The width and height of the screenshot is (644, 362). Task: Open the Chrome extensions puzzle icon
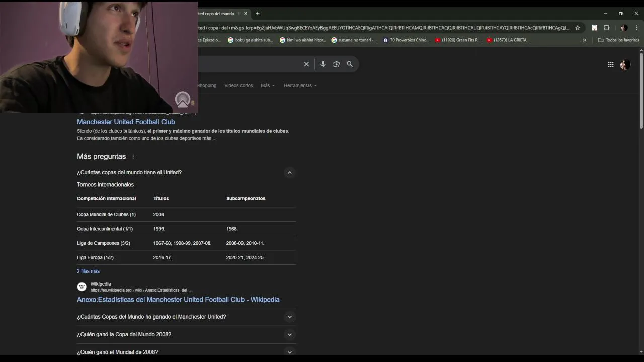[x=607, y=28]
